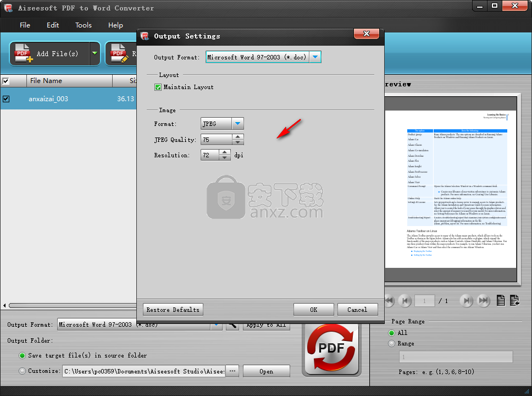Click the document-with-arrow icon in preview
The height and width of the screenshot is (396, 532).
point(514,300)
